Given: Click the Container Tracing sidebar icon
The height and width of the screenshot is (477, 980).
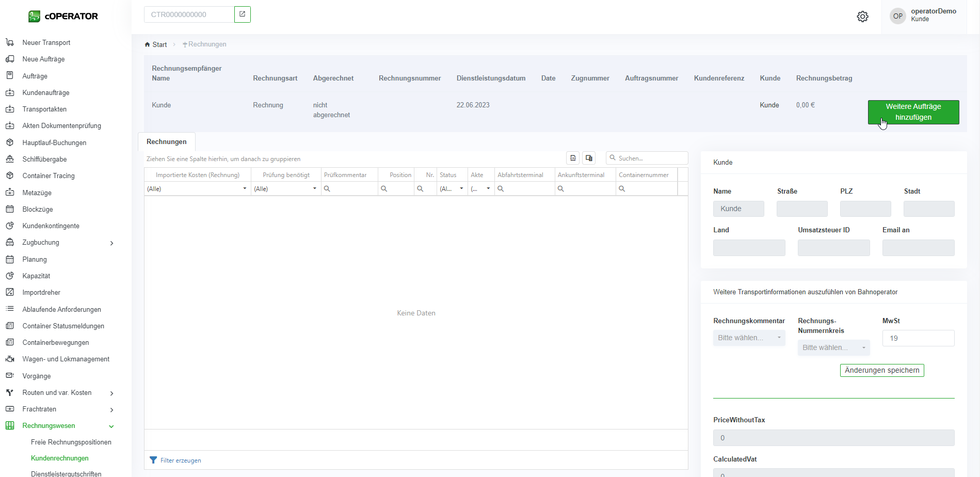Looking at the screenshot, I should [10, 176].
